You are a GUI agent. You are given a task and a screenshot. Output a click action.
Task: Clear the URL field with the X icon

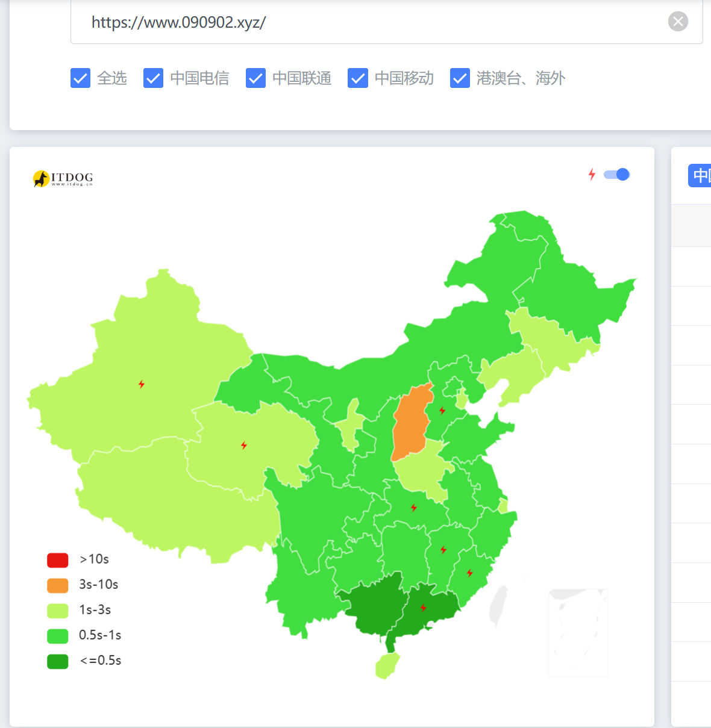point(678,22)
